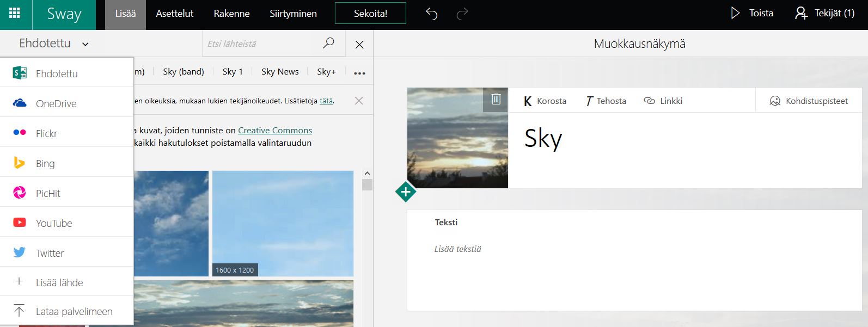Viewport: 868px width, 327px height.
Task: Expand the Ehdotettu source dropdown
Action: (53, 44)
